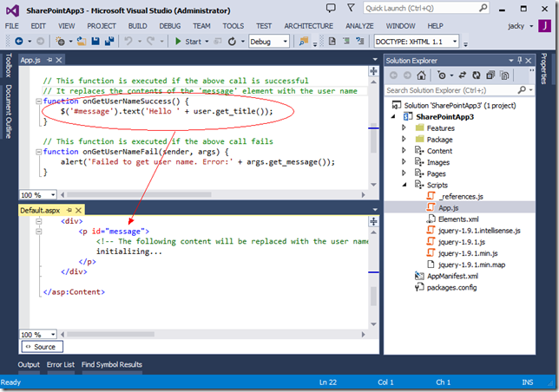The height and width of the screenshot is (392, 559).
Task: Click the Save All toolbar icon
Action: (x=109, y=42)
